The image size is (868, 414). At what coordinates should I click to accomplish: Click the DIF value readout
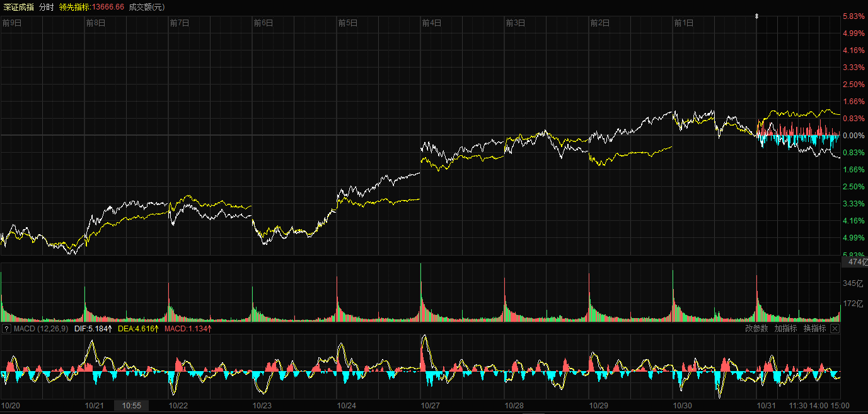pyautogui.click(x=93, y=329)
